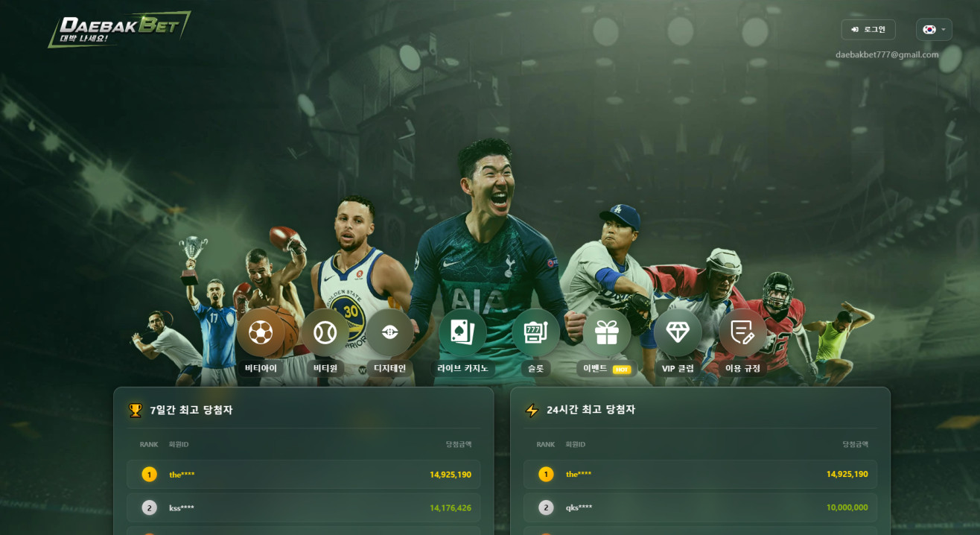Click the DaebakBet logo
This screenshot has width=980, height=535.
click(119, 29)
